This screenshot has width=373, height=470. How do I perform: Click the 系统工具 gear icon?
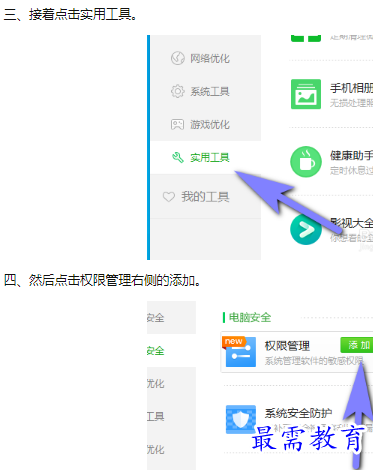(x=178, y=91)
